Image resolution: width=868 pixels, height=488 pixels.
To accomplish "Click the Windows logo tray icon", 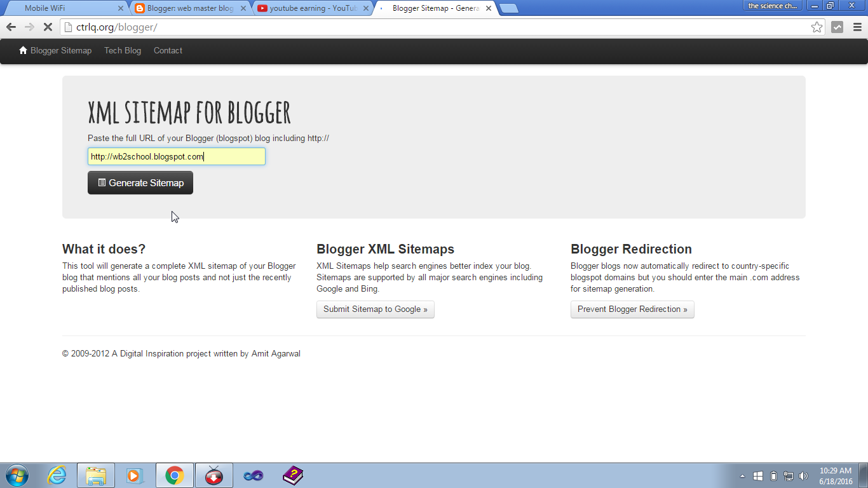I will pos(758,476).
